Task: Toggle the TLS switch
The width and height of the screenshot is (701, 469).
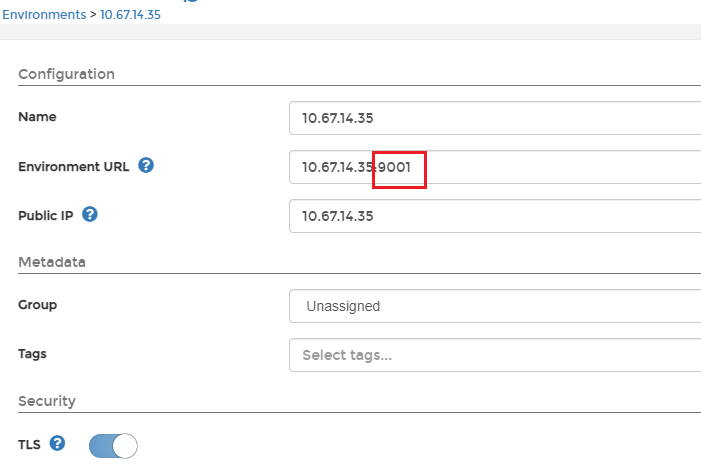Action: coord(112,445)
